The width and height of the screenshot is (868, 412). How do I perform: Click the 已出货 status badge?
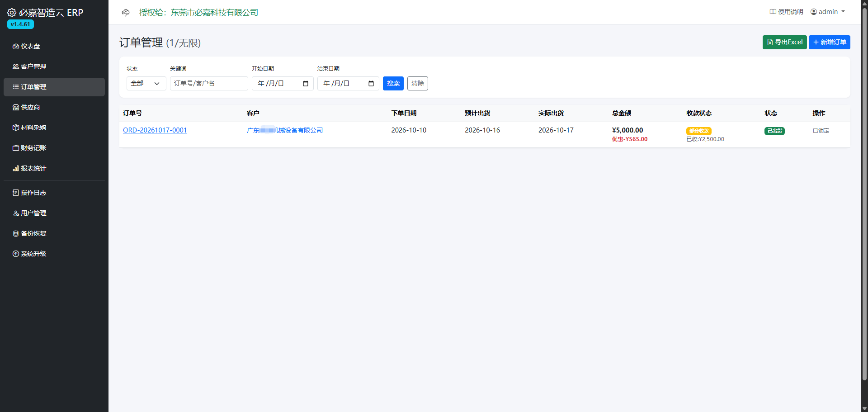click(774, 131)
